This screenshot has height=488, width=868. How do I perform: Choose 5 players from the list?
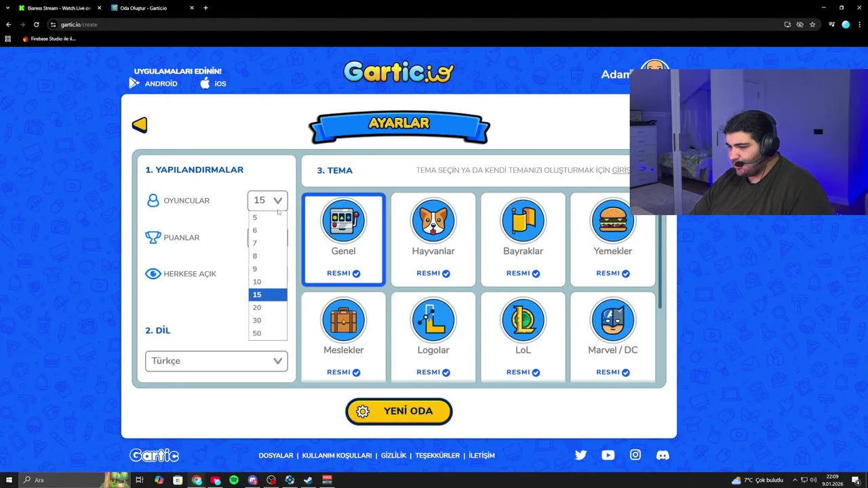click(268, 218)
